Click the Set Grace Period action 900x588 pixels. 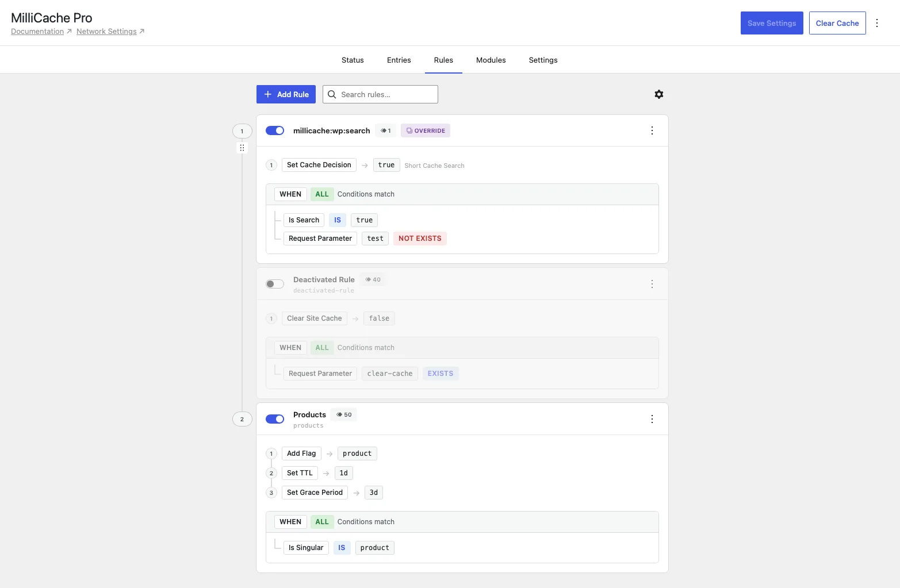point(315,493)
